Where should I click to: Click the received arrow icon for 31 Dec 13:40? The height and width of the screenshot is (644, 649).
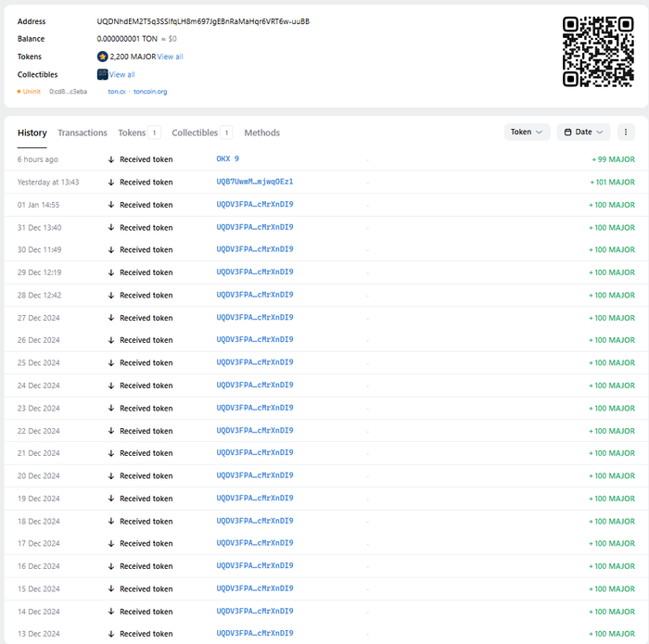pos(111,228)
